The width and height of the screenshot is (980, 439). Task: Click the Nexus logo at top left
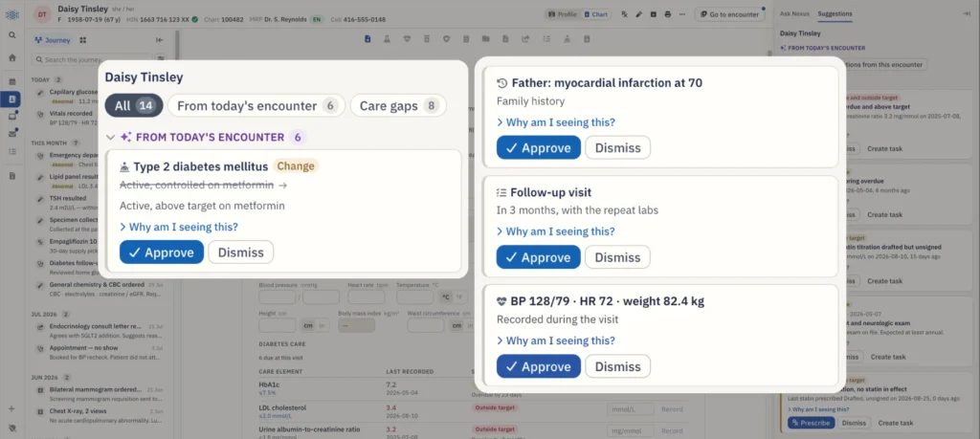coord(11,14)
